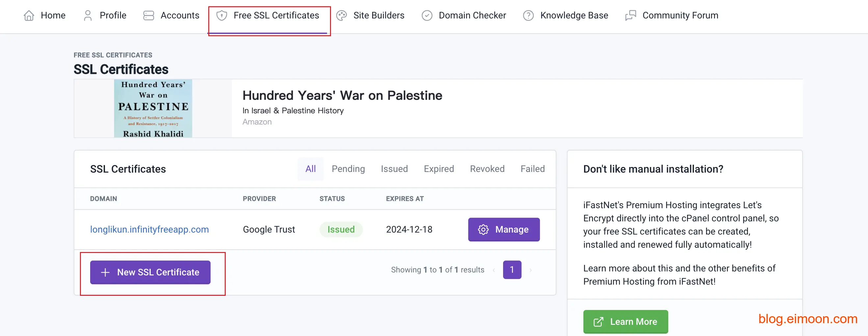The height and width of the screenshot is (336, 868).
Task: Create a New SSL Certificate
Action: coord(150,272)
